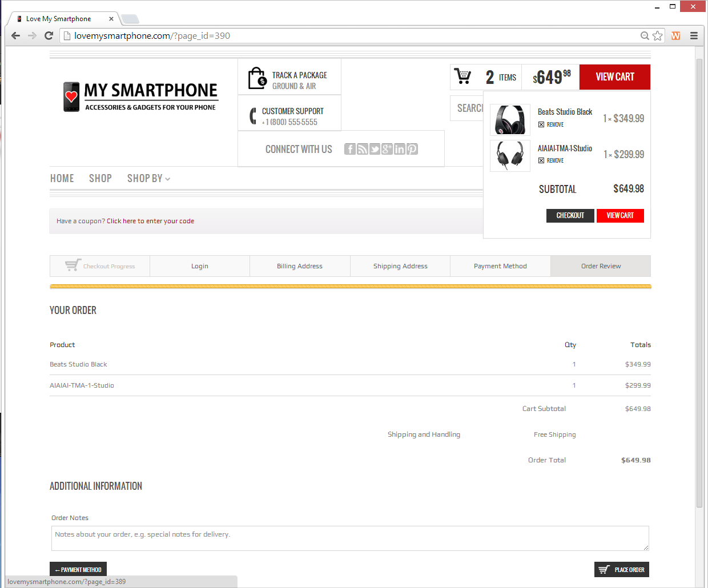708x588 pixels.
Task: Click the Customer Support phone icon
Action: point(253,116)
